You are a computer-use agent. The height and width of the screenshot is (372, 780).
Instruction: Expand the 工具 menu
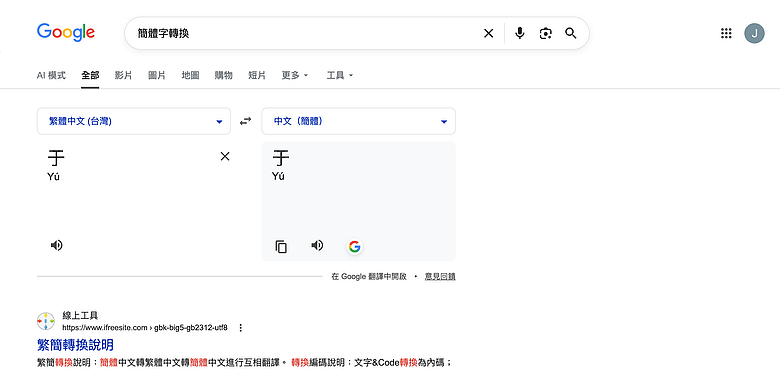click(x=340, y=75)
